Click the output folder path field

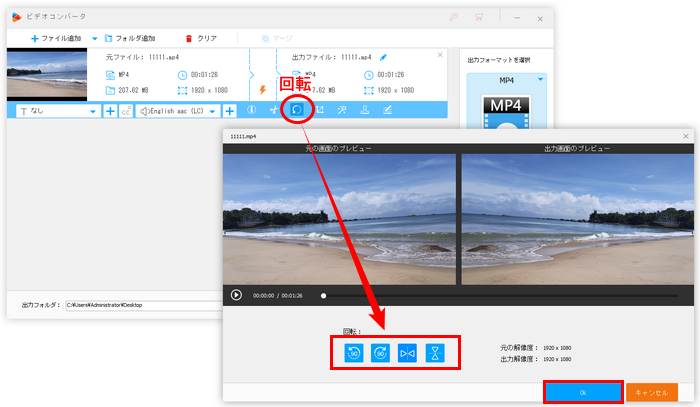click(x=144, y=305)
